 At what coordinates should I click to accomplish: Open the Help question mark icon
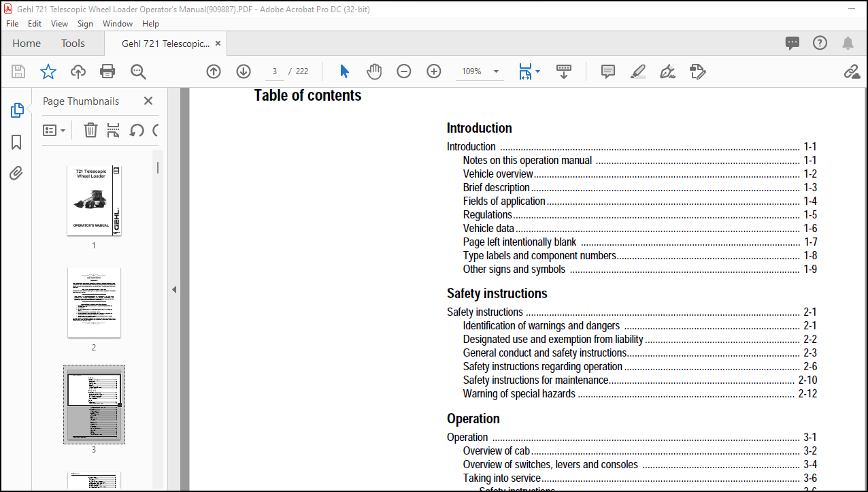[820, 43]
